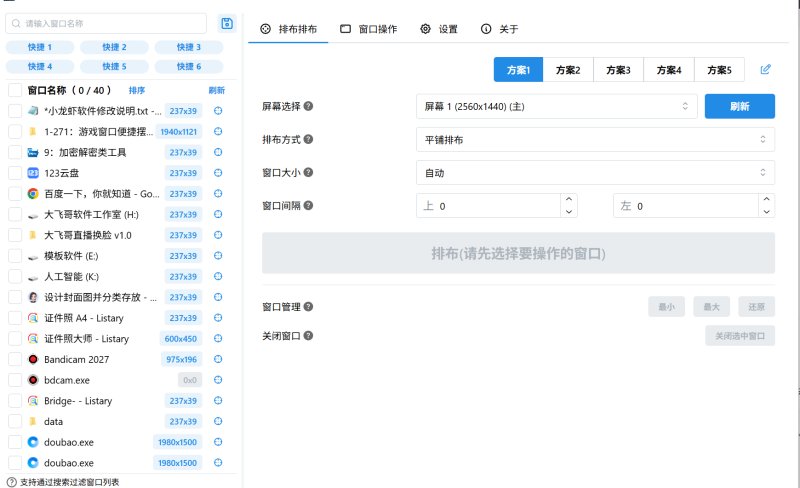Toggle the select-all checkbox beside 窗口名称
Screen dimensions: 800x488
pyautogui.click(x=15, y=90)
